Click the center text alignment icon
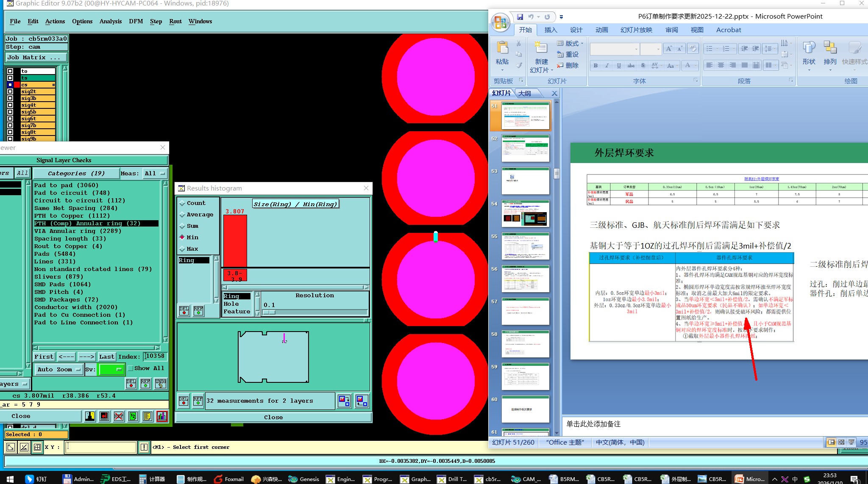This screenshot has height=484, width=868. pos(721,65)
